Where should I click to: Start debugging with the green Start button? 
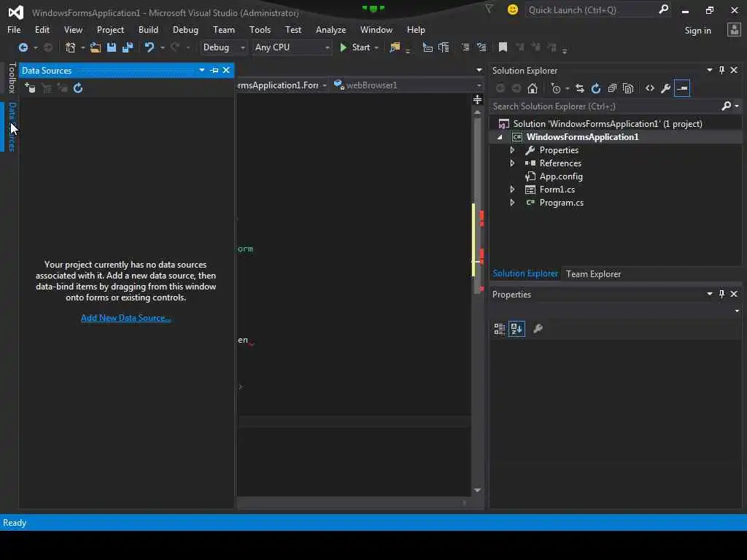(x=355, y=47)
